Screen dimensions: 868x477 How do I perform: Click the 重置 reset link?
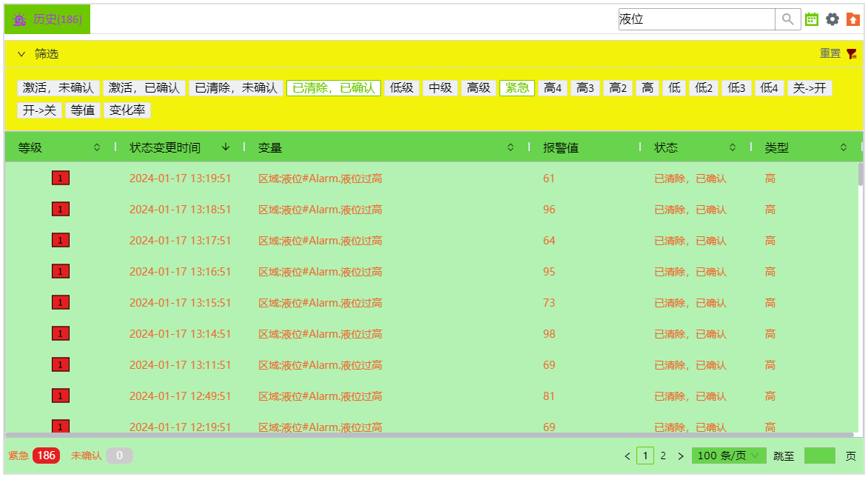830,53
